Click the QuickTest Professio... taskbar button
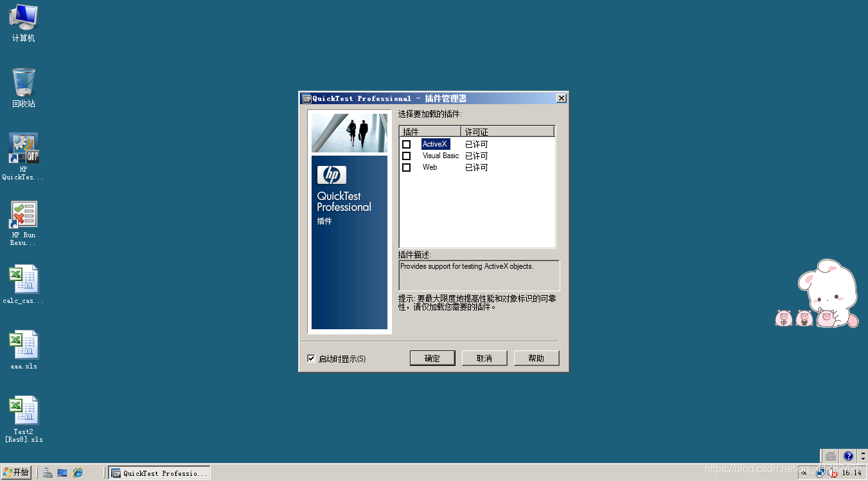 pyautogui.click(x=159, y=473)
